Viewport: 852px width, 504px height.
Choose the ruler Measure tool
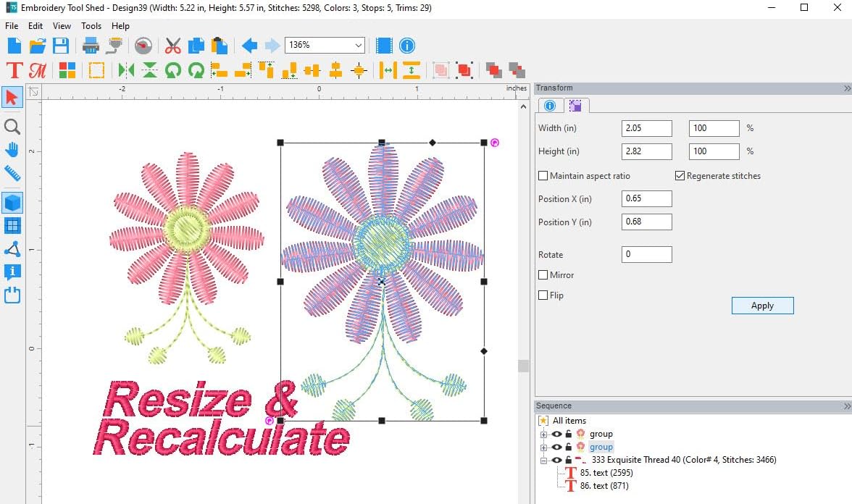tap(12, 174)
